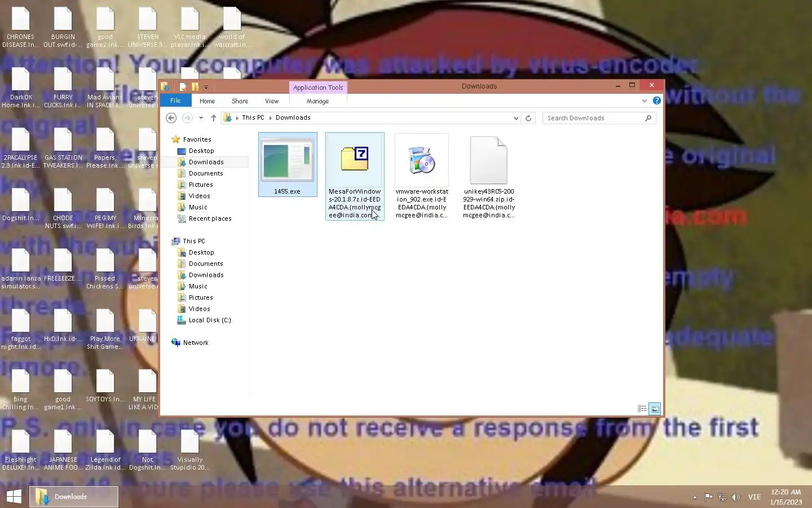The width and height of the screenshot is (812, 508).
Task: Open Explorer Help via the question mark icon
Action: coord(656,100)
